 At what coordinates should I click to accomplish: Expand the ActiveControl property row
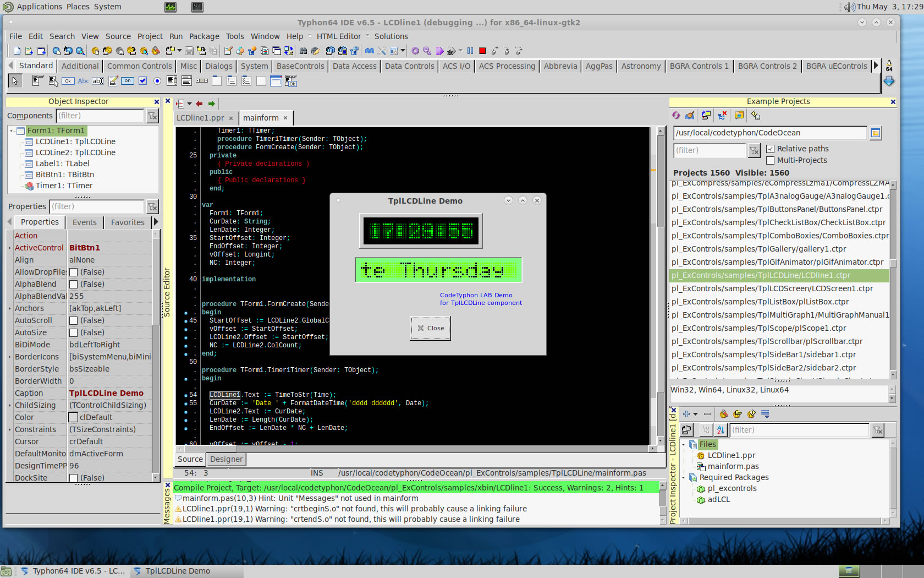[10, 248]
